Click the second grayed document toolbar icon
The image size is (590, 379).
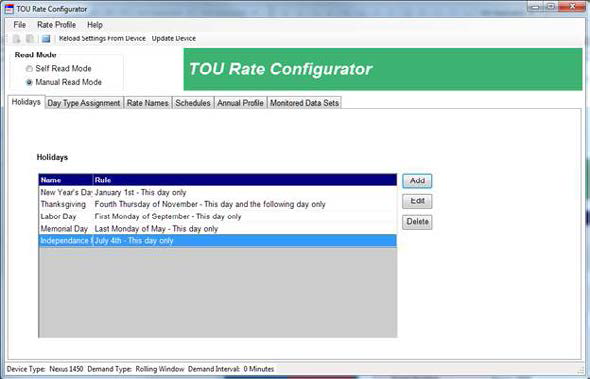tap(30, 38)
